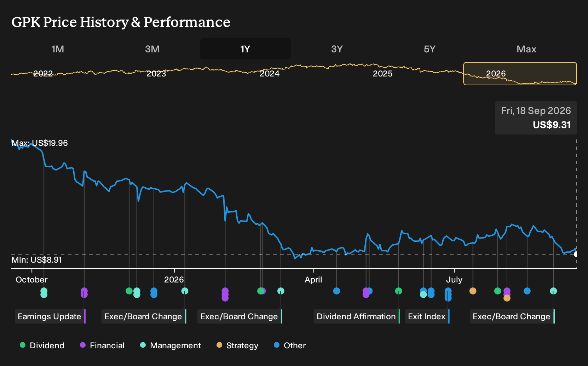
Task: Click the US$9.31 price tooltip
Action: (536, 118)
